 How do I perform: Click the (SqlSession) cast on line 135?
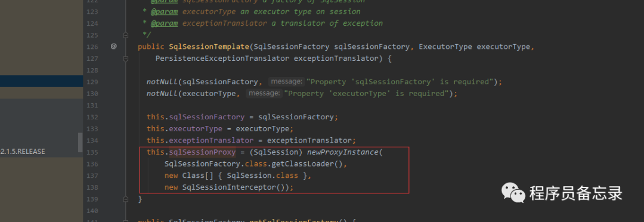pos(275,152)
